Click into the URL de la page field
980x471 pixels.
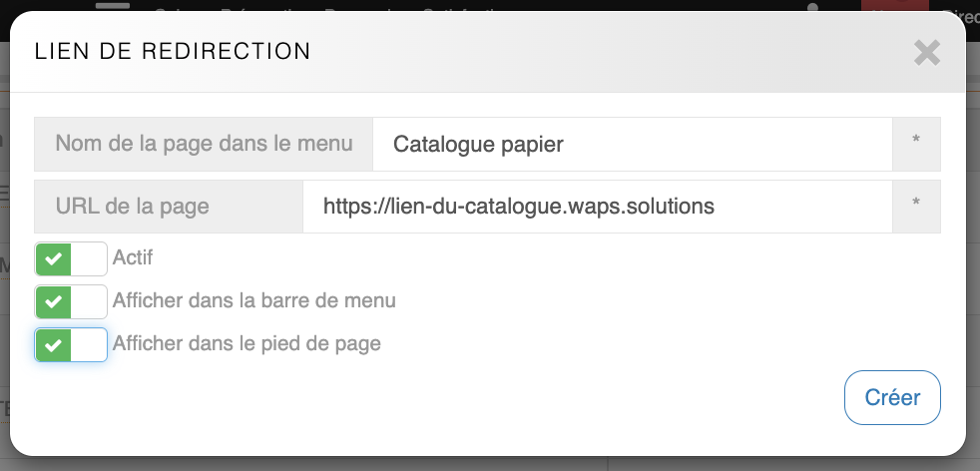click(x=596, y=207)
